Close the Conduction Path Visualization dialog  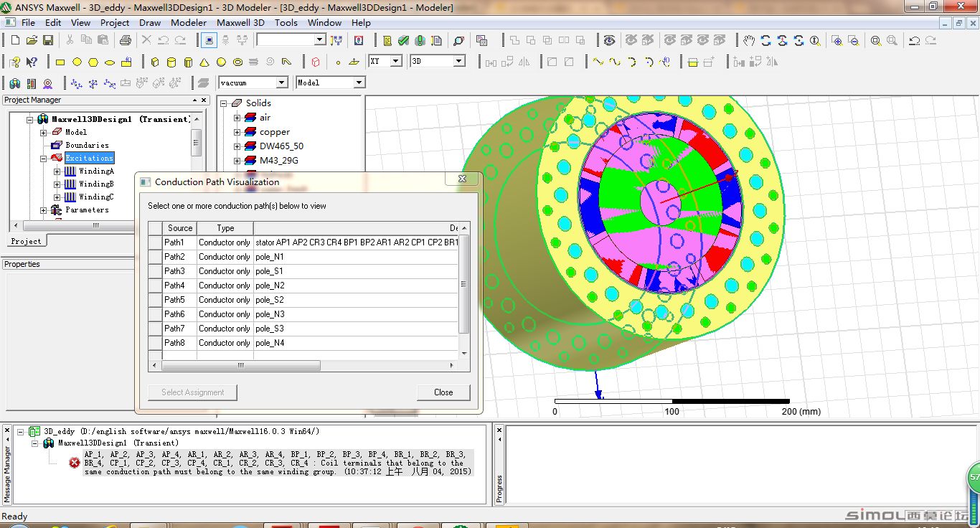463,179
